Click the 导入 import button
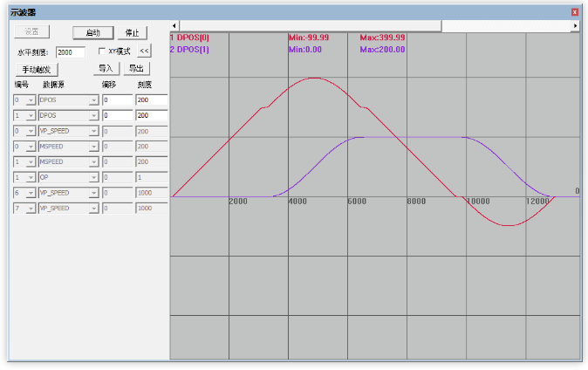This screenshot has width=588, height=370. (106, 68)
